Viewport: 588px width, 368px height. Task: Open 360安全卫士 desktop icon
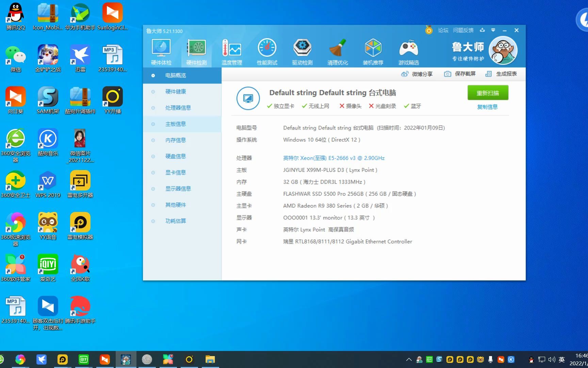coord(16,184)
